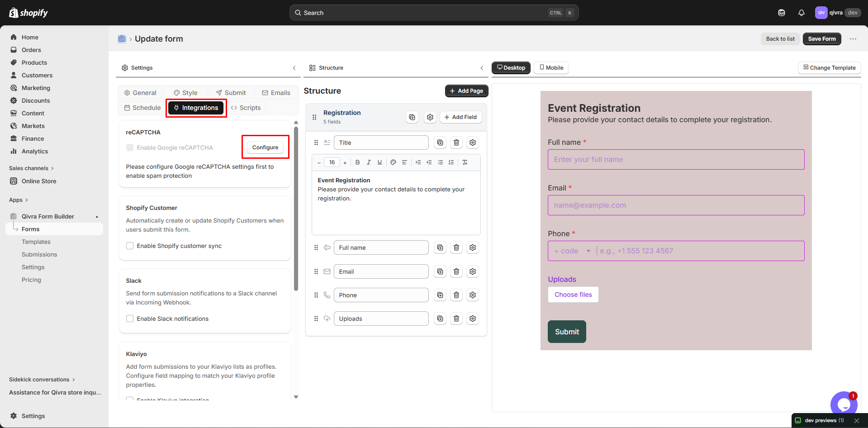Toggle bold in the Title text editor
This screenshot has height=428, width=868.
(x=357, y=162)
